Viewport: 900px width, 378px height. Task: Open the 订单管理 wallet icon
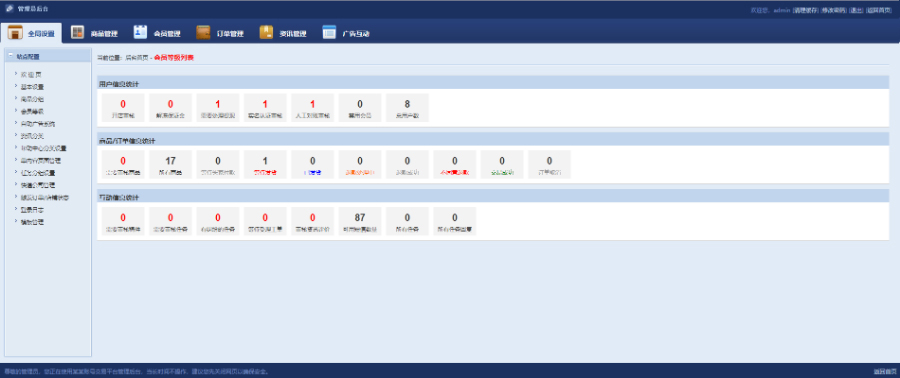tap(203, 33)
